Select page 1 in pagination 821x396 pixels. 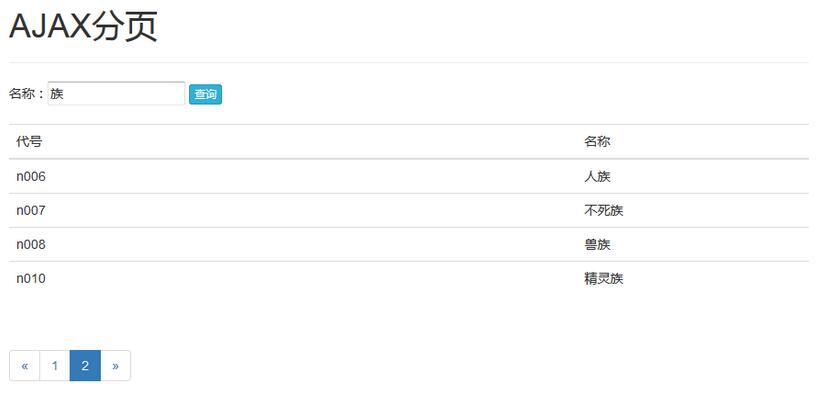click(55, 366)
